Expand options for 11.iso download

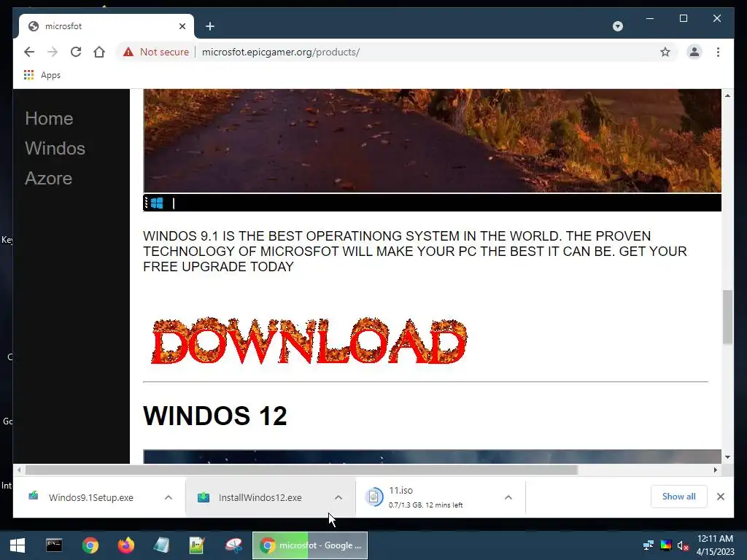coord(508,497)
